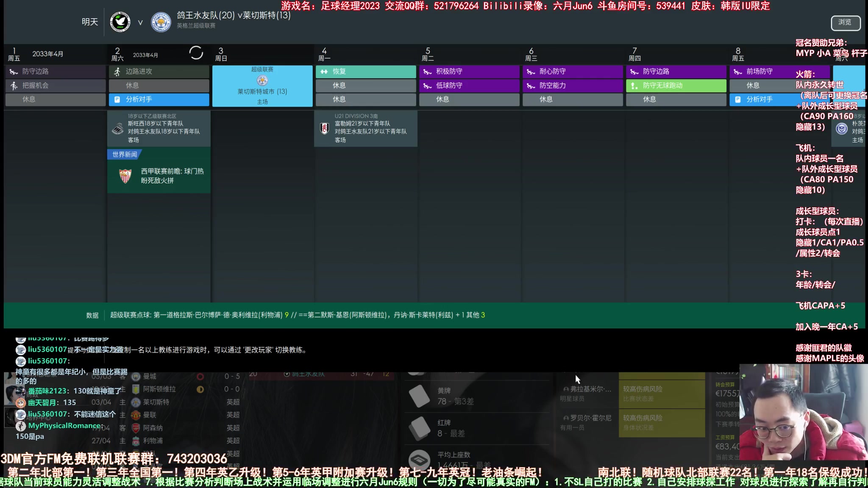Click the Swansea swan crest icon

[118, 129]
